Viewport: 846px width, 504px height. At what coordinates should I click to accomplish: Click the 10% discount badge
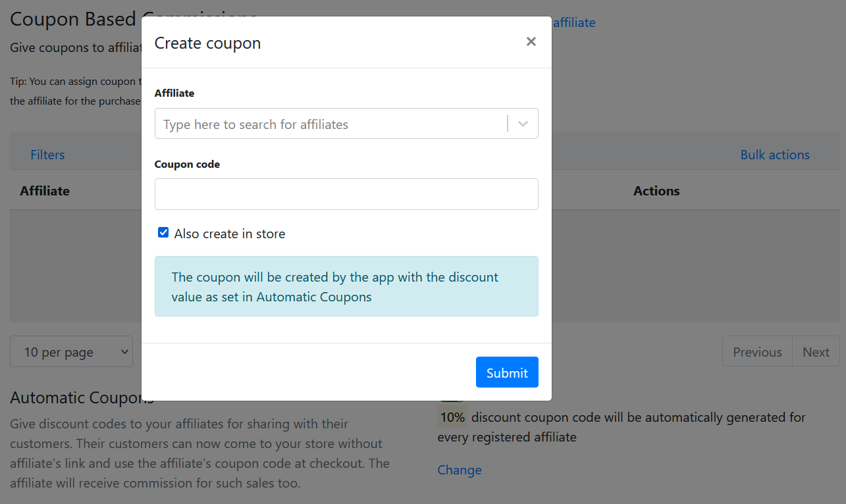point(452,417)
